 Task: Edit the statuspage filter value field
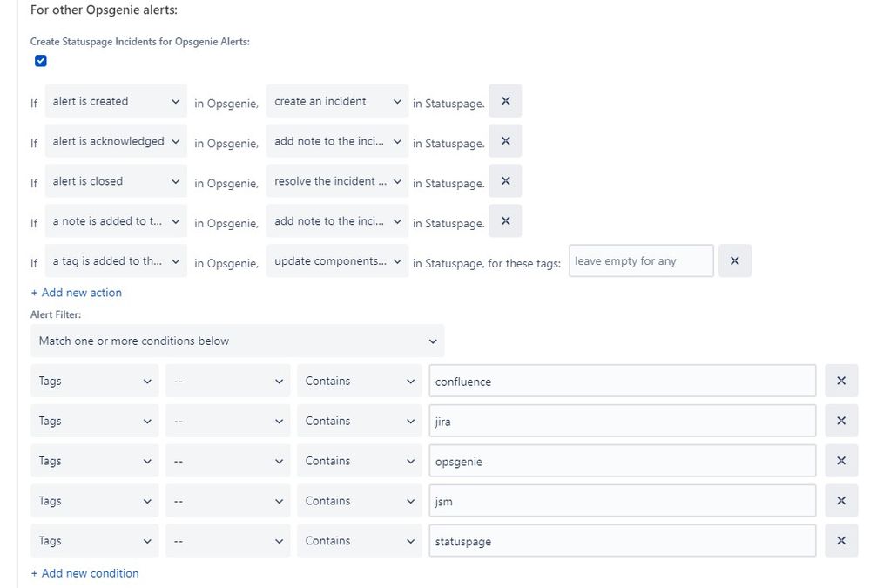coord(623,541)
